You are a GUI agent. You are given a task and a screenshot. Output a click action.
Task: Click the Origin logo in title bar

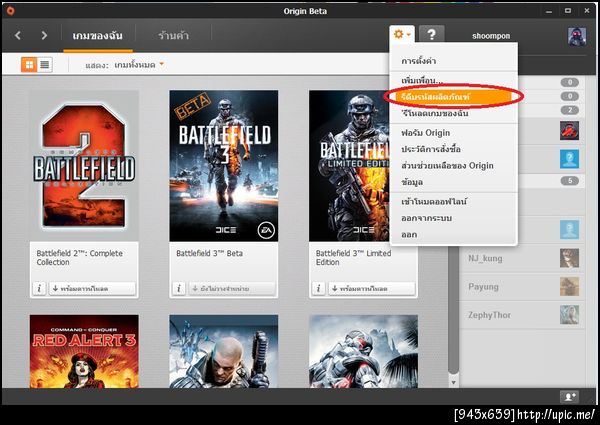tap(10, 11)
